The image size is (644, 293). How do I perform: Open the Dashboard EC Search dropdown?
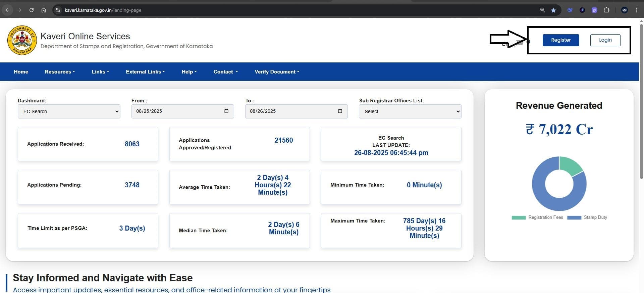pos(69,111)
